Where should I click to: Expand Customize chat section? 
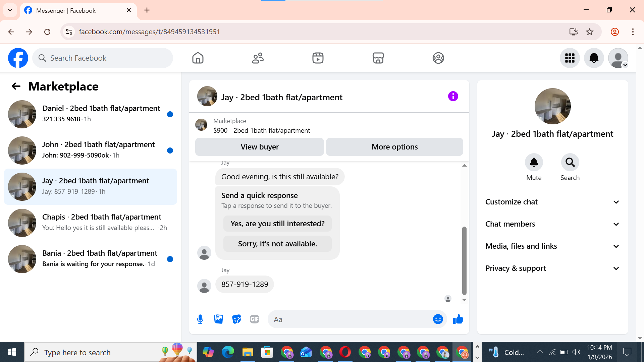[552, 202]
